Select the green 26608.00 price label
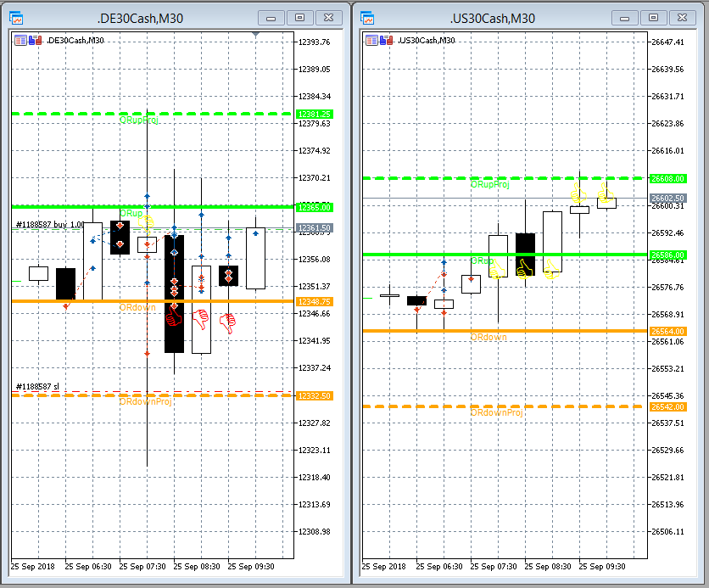Screen dimensions: 709x588 click(x=667, y=179)
